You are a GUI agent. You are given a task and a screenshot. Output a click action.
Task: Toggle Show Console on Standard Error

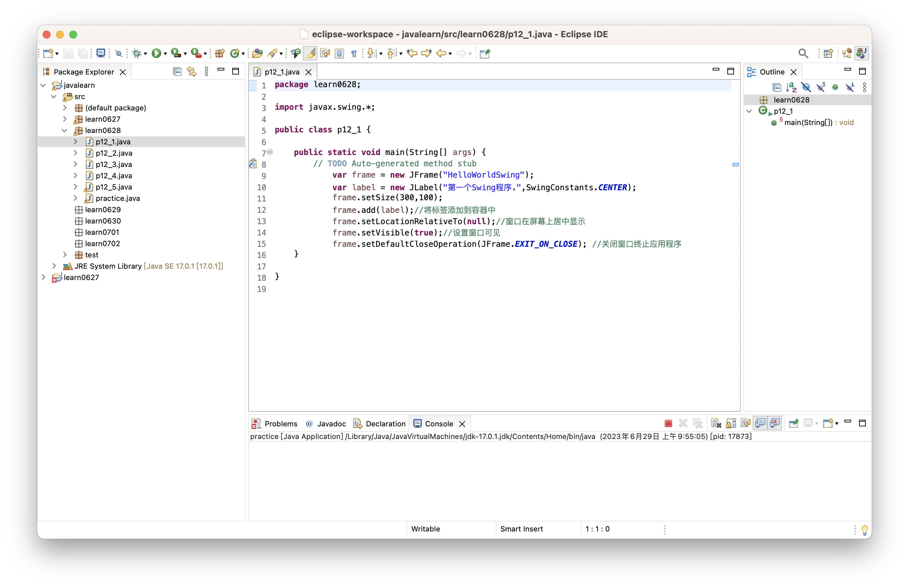[775, 423]
